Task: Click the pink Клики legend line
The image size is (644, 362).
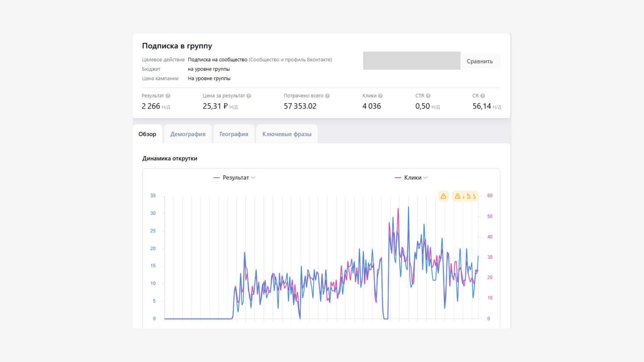Action: click(x=398, y=178)
